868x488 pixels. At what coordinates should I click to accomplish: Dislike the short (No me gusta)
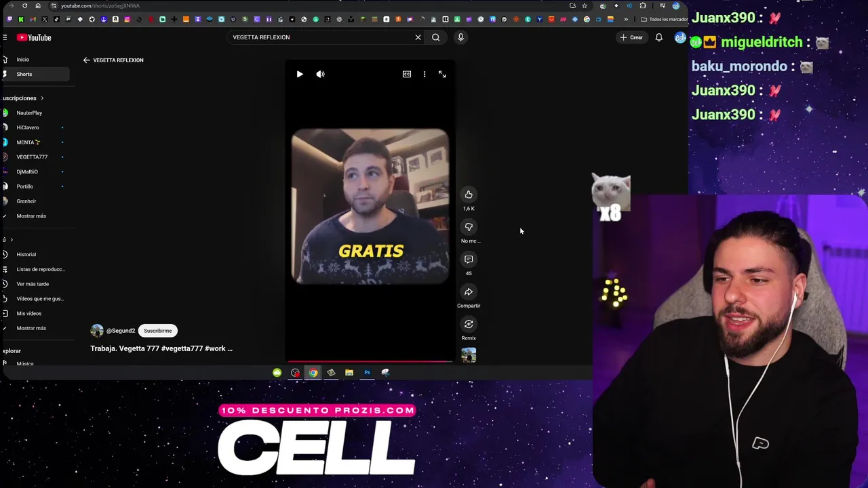[469, 228]
